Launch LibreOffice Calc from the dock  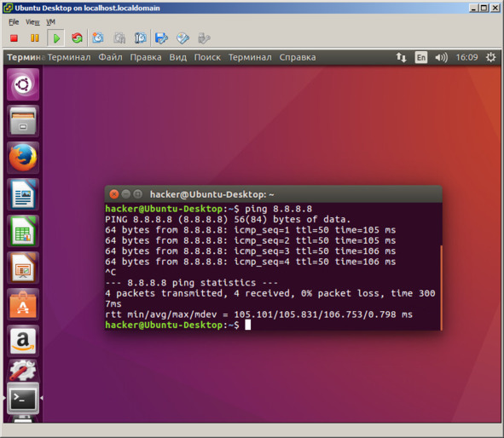click(x=23, y=231)
